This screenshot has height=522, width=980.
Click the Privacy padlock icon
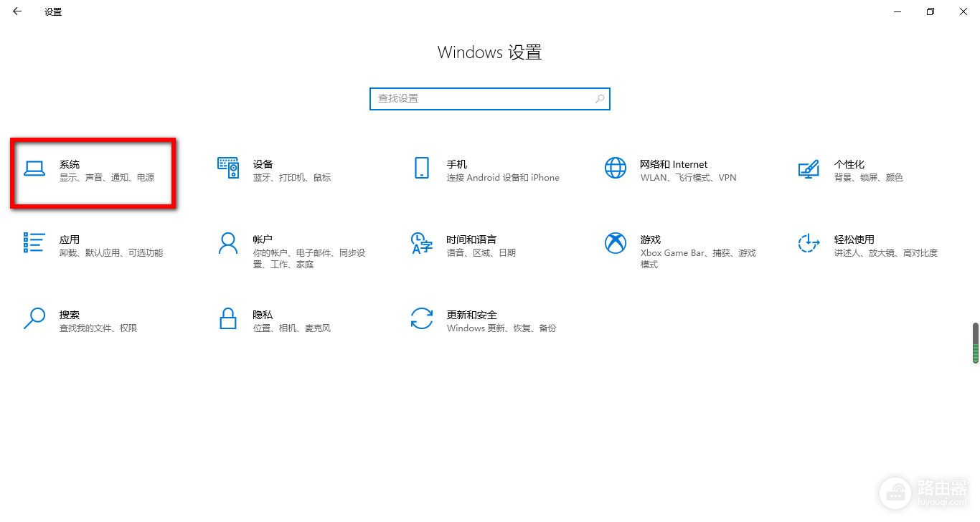227,318
